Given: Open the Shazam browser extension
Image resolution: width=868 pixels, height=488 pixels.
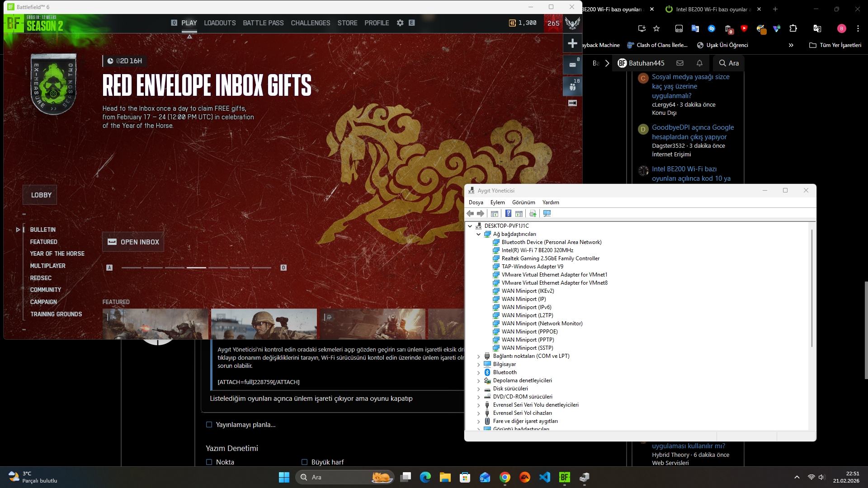Looking at the screenshot, I should tap(712, 28).
